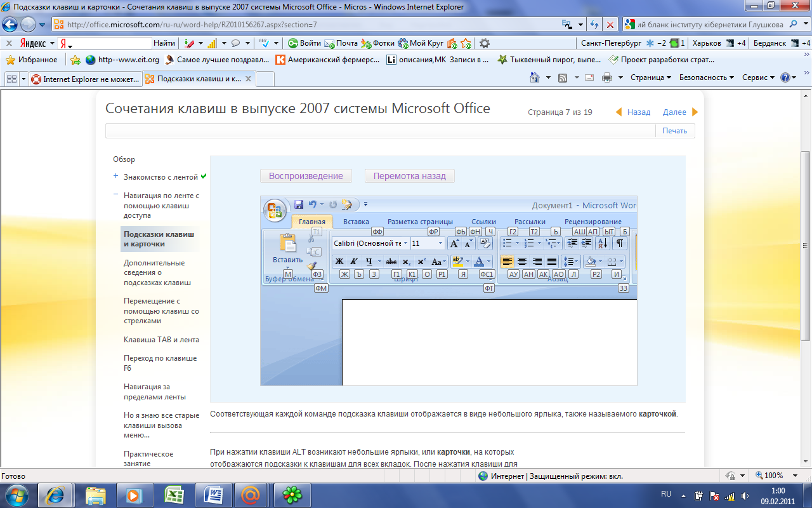812x508 pixels.
Task: Click the Печать link
Action: coord(674,131)
